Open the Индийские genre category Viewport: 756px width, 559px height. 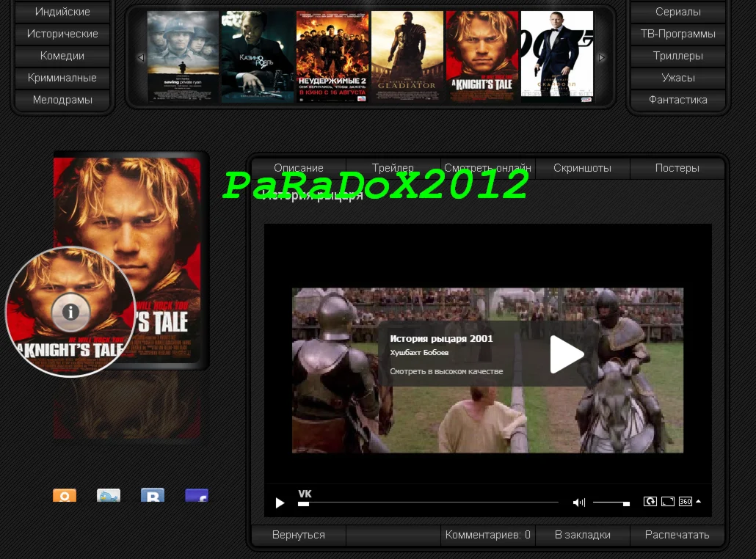coord(62,12)
